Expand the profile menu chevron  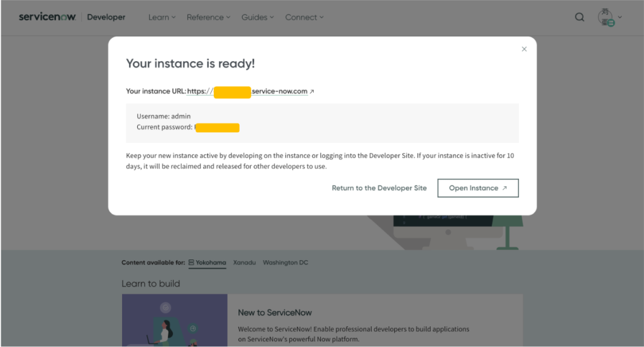[620, 17]
